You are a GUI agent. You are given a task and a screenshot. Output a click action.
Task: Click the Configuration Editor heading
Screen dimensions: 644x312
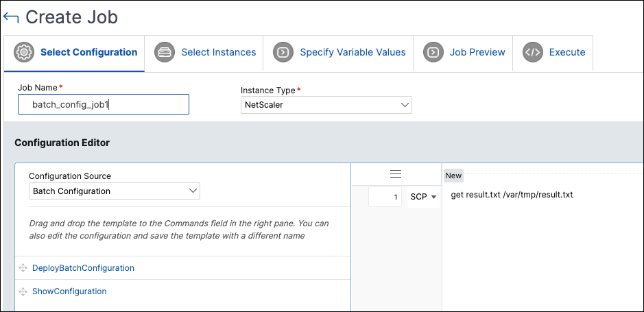click(62, 143)
